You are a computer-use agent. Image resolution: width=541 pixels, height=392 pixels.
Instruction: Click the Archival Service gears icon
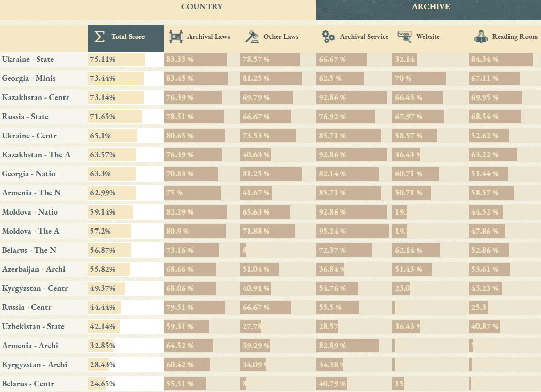coord(328,37)
